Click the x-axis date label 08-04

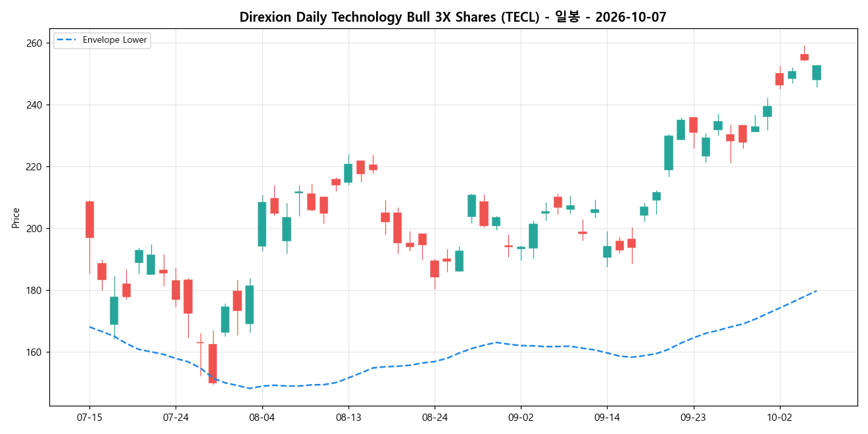pos(262,417)
